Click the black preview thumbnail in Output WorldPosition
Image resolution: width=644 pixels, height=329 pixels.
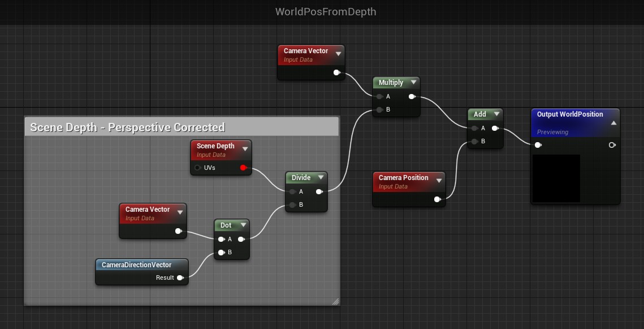[556, 178]
